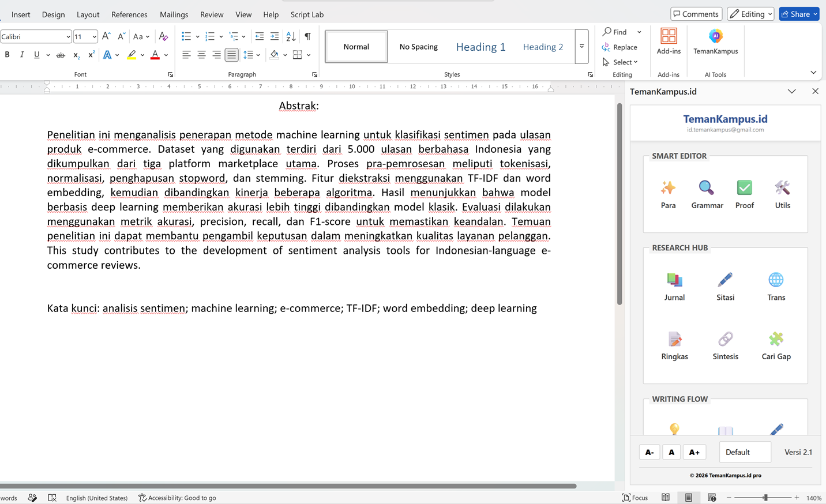The height and width of the screenshot is (504, 826).
Task: Adjust the zoom slider handle
Action: 765,498
